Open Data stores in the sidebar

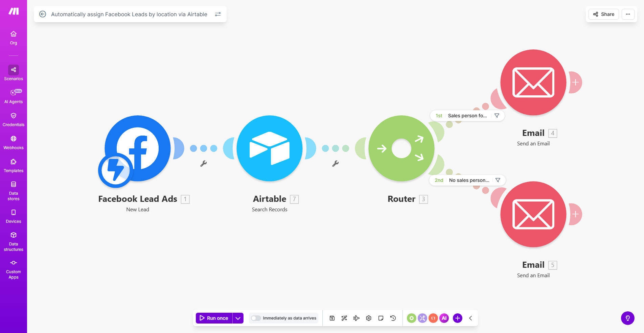pyautogui.click(x=14, y=191)
